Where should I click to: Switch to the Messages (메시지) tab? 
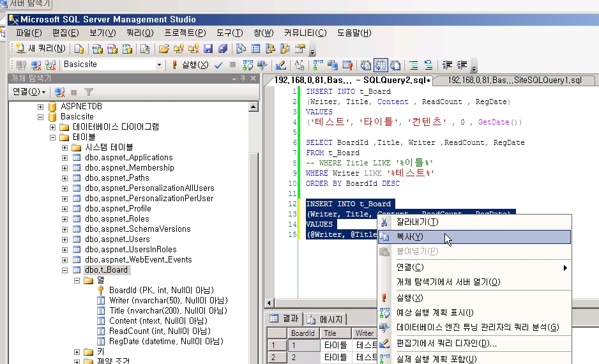(x=326, y=319)
